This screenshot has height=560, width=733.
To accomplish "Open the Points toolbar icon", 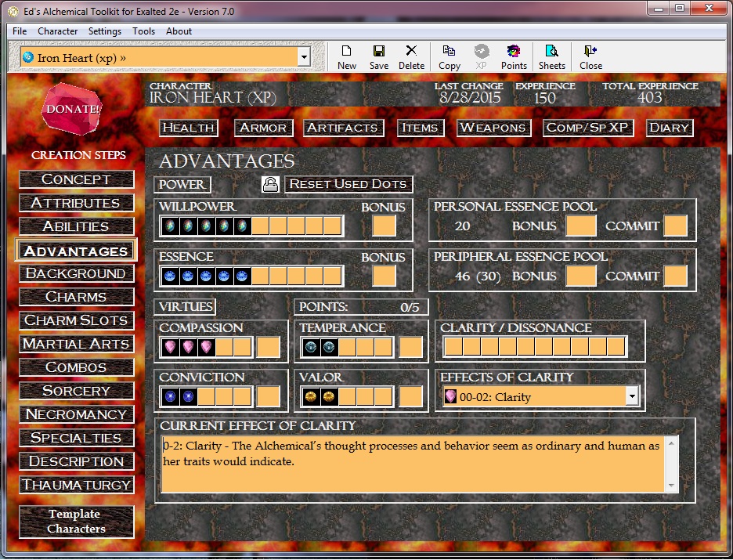I will coord(514,57).
